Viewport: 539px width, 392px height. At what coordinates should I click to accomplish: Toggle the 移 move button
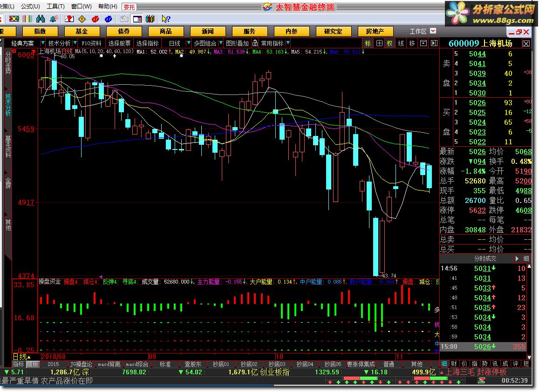(412, 43)
